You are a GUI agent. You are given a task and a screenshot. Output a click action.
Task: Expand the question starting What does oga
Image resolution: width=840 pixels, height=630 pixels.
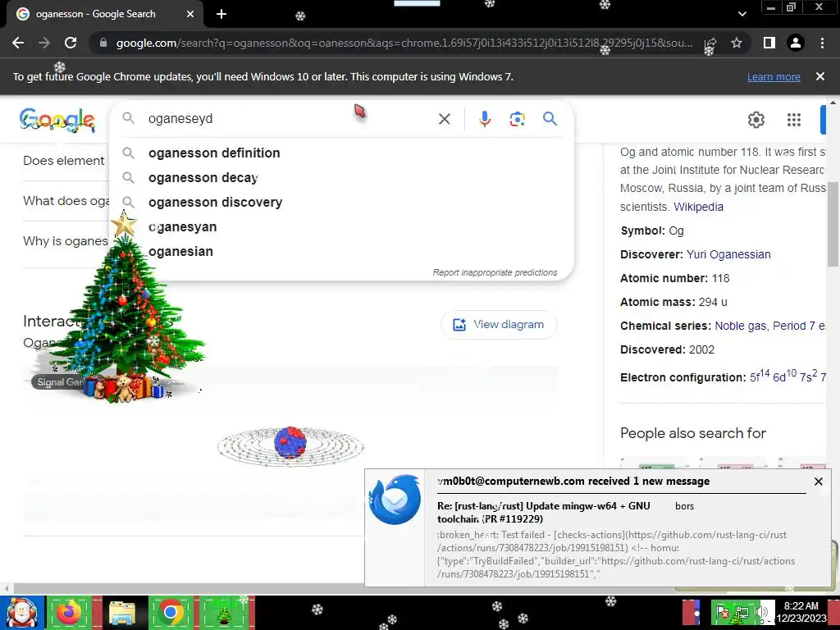(66, 200)
